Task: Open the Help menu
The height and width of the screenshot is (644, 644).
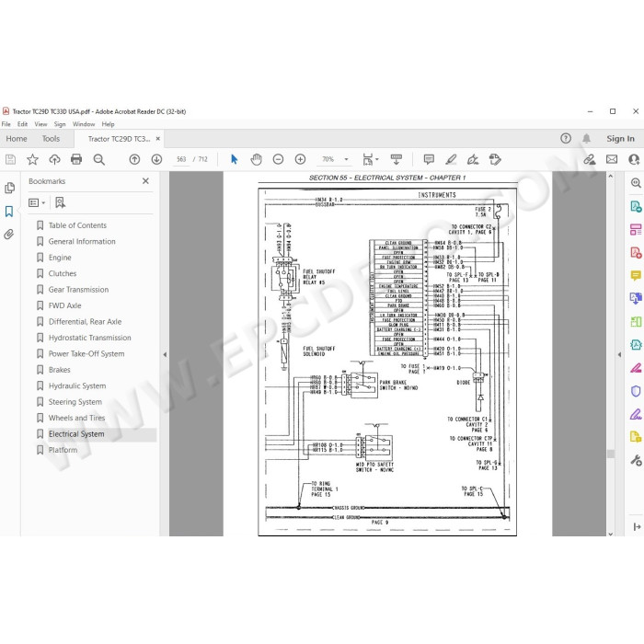Action: pos(108,124)
